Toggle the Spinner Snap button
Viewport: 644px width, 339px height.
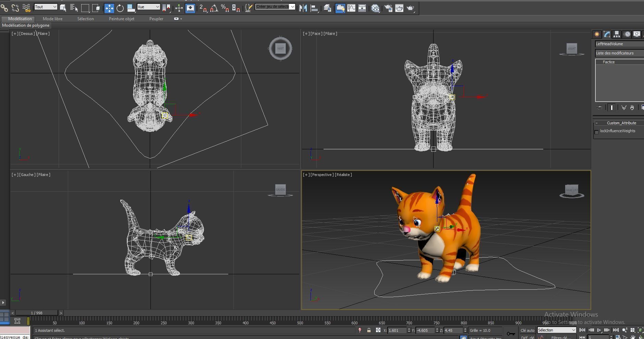coord(236,8)
